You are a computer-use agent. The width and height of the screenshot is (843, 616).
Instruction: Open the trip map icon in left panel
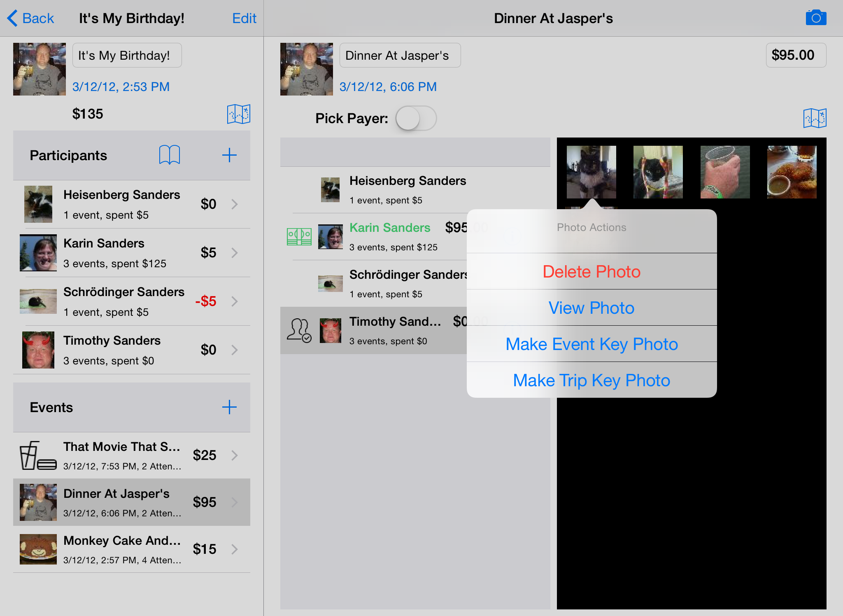239,114
